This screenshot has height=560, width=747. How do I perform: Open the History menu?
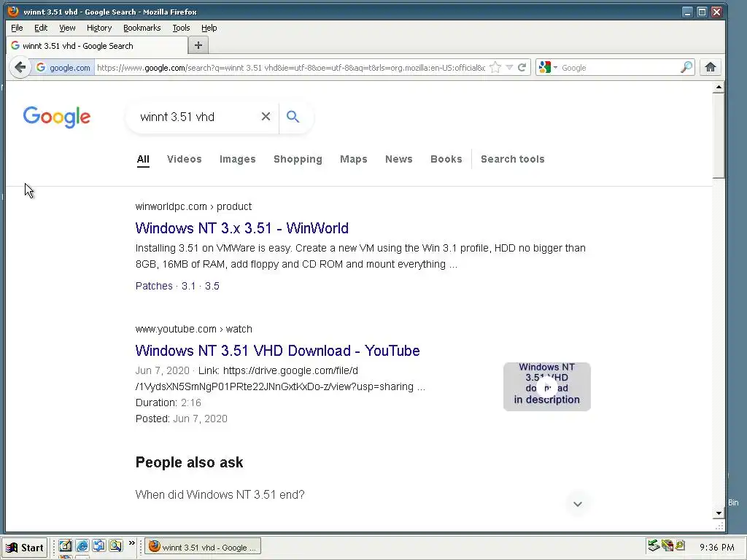click(x=99, y=28)
